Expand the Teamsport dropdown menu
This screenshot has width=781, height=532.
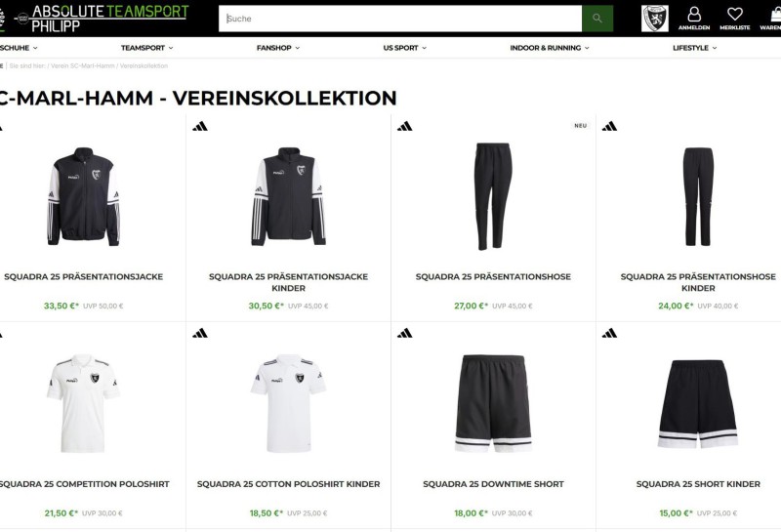[147, 48]
